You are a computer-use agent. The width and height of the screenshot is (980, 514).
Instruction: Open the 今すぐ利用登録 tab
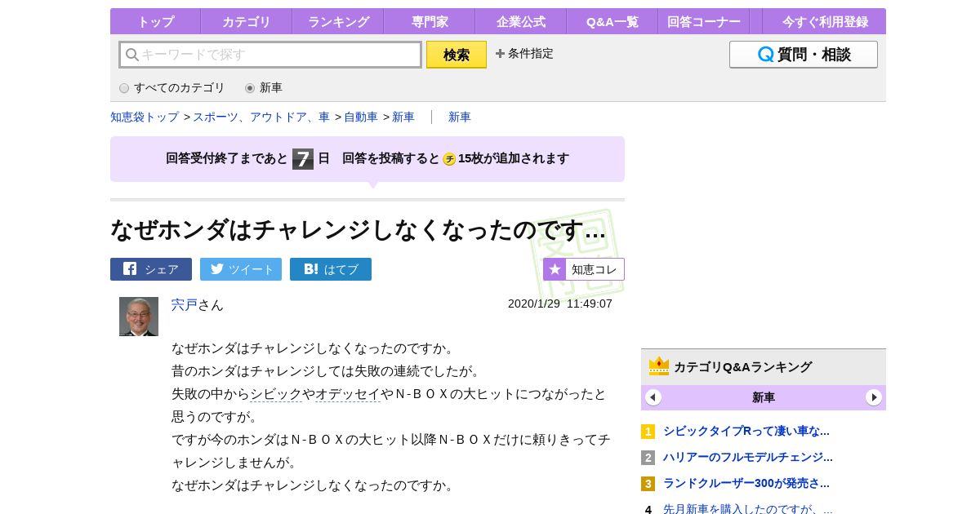(x=824, y=21)
